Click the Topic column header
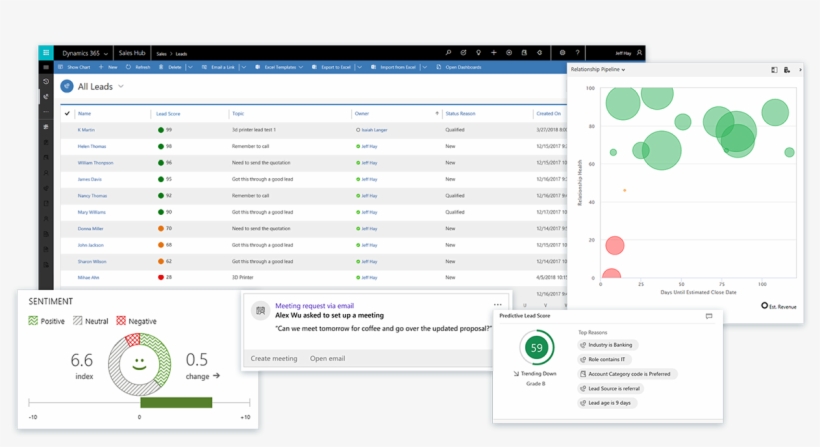This screenshot has width=820, height=447. pos(238,113)
